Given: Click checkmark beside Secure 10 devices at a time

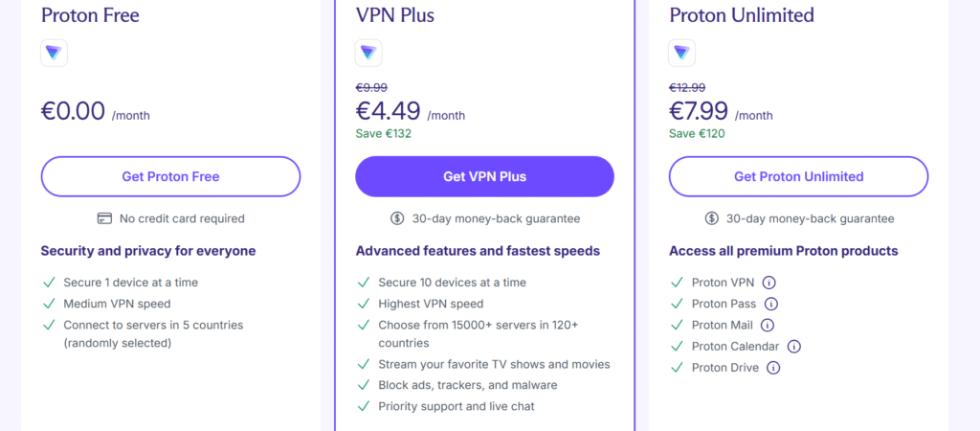Looking at the screenshot, I should tap(363, 283).
